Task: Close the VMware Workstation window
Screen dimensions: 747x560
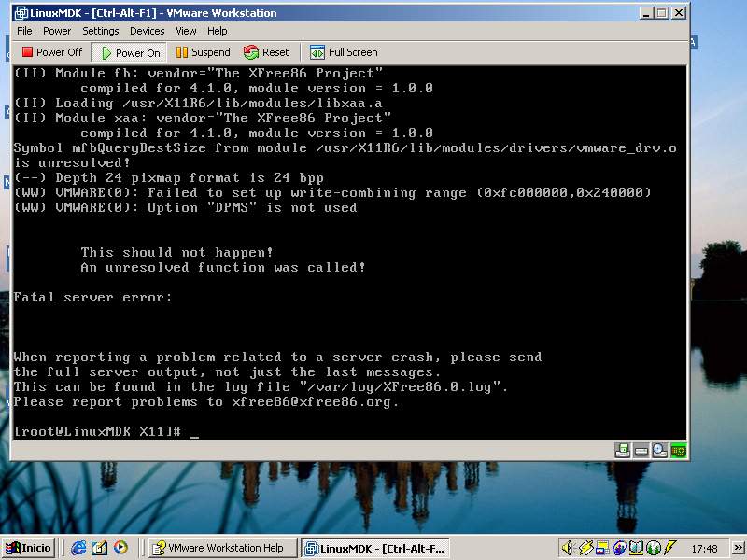Action: pos(679,13)
